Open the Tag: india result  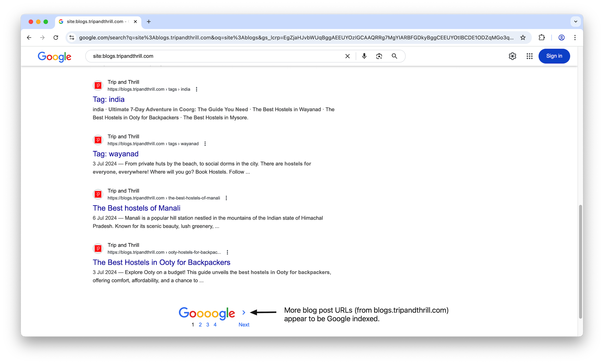[x=109, y=99]
